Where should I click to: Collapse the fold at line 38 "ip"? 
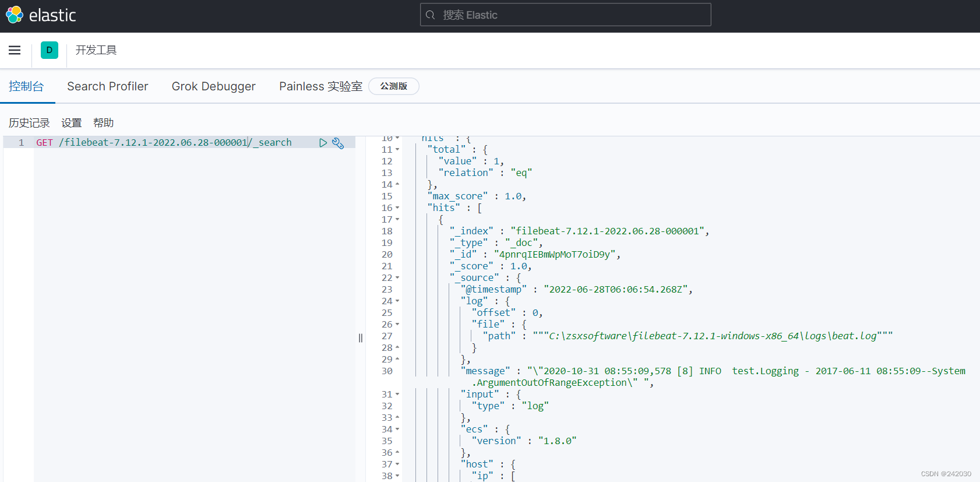pos(397,476)
